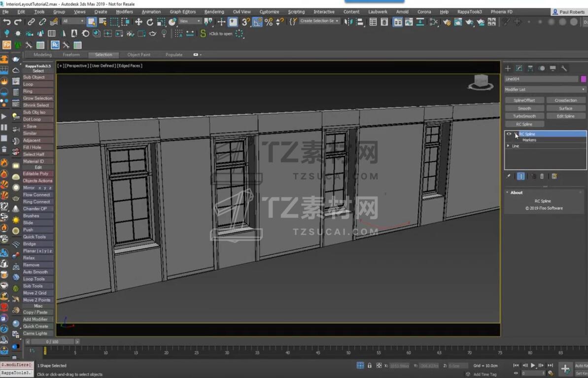Open the Modifier List dropdown
This screenshot has width=588, height=378.
pyautogui.click(x=545, y=90)
